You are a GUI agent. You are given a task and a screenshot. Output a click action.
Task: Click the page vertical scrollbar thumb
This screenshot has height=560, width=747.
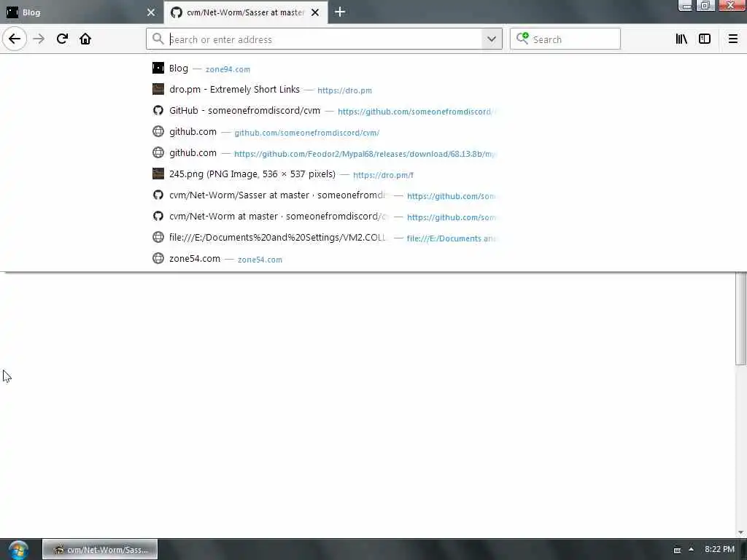coord(741,318)
